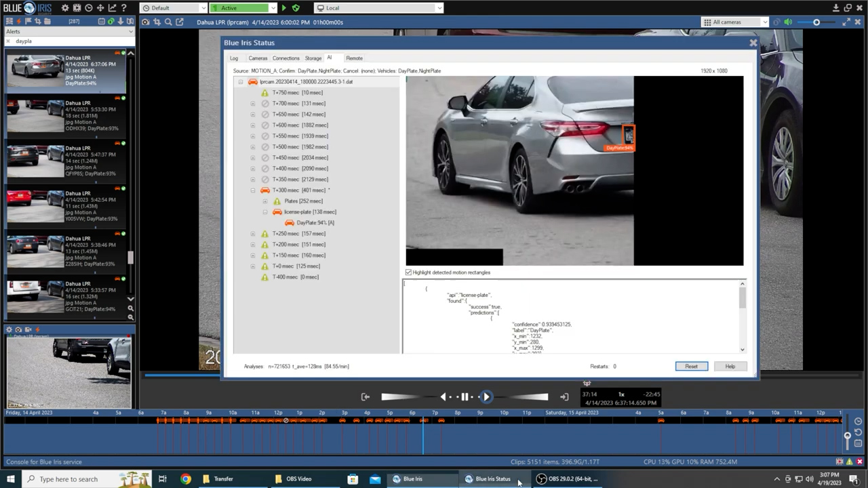
Task: Click the Reset button
Action: 691,366
